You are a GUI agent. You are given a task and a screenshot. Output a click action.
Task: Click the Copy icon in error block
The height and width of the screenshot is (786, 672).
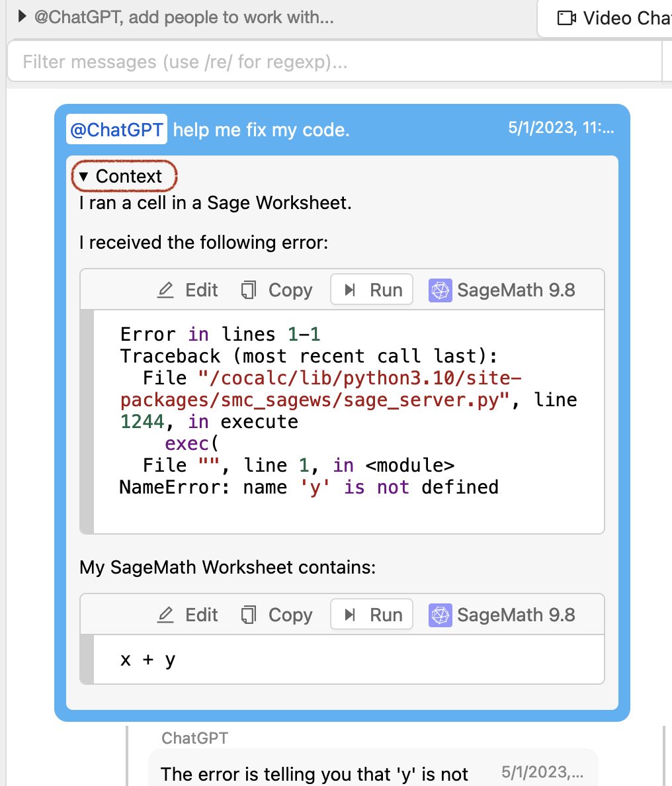coord(249,290)
